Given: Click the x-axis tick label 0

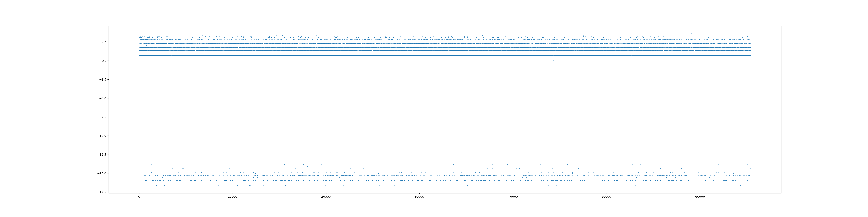Looking at the screenshot, I should (139, 197).
